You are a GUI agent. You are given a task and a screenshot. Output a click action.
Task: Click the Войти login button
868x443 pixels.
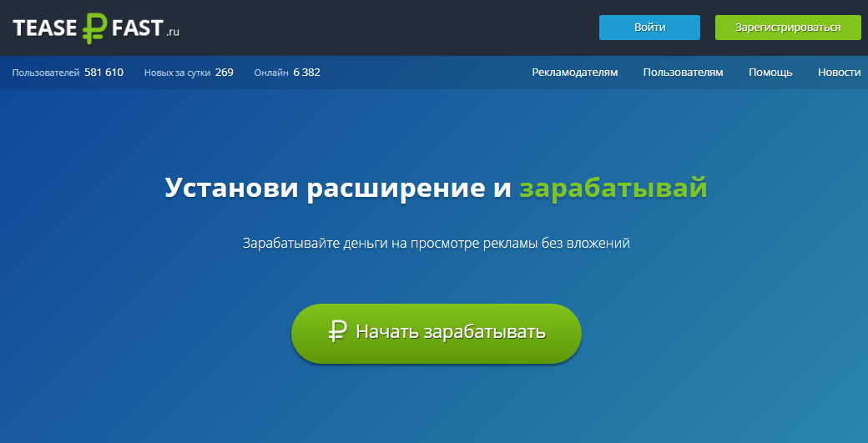pyautogui.click(x=649, y=28)
